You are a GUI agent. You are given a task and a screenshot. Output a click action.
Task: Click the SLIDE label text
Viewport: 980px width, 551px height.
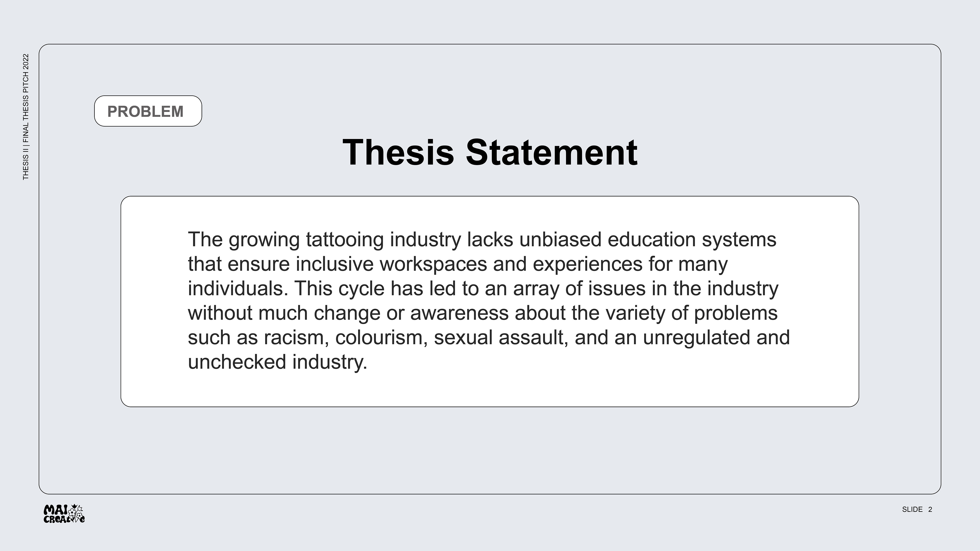(912, 510)
